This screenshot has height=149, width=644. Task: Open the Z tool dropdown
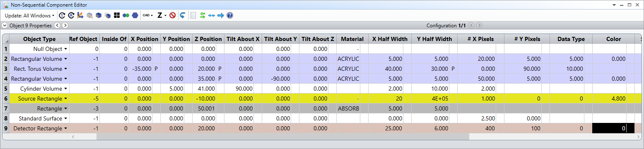(x=162, y=15)
